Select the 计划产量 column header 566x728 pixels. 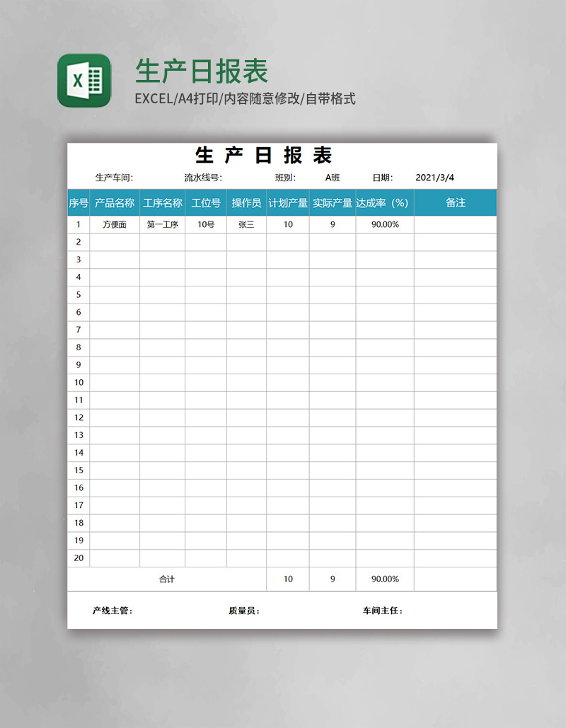(x=287, y=202)
